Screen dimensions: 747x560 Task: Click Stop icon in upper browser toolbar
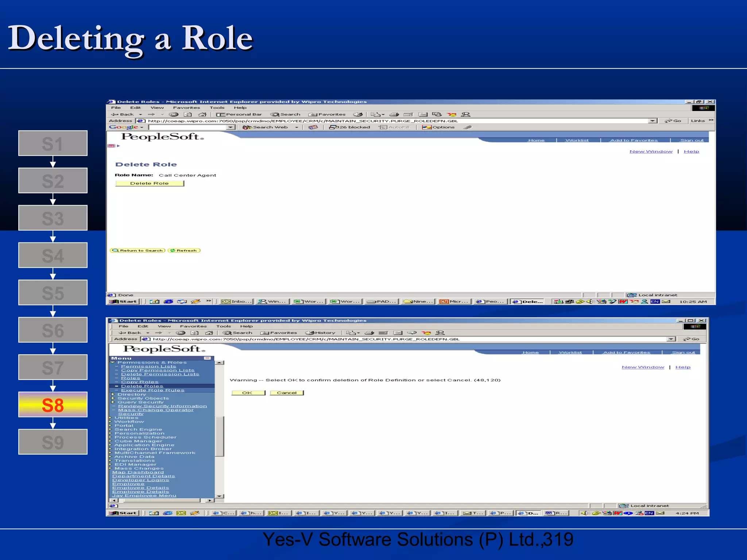tap(174, 114)
